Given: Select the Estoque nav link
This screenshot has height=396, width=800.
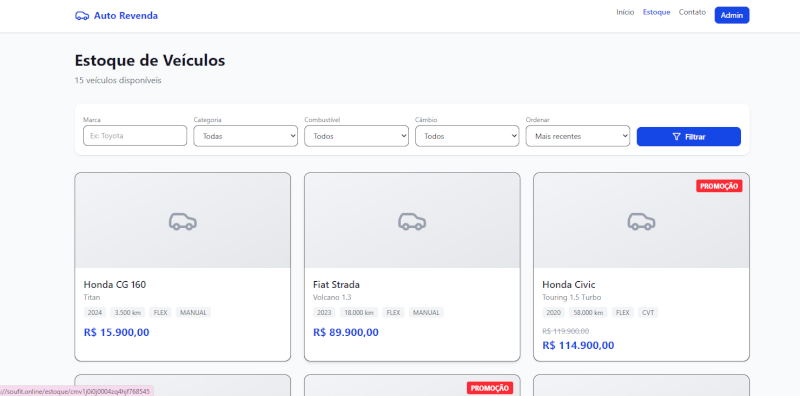Looking at the screenshot, I should 657,12.
